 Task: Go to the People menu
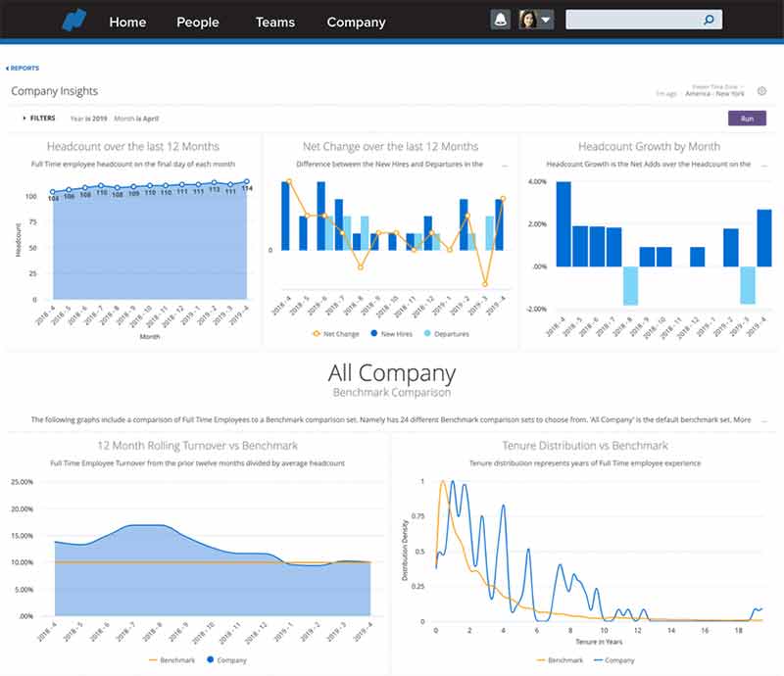point(198,22)
